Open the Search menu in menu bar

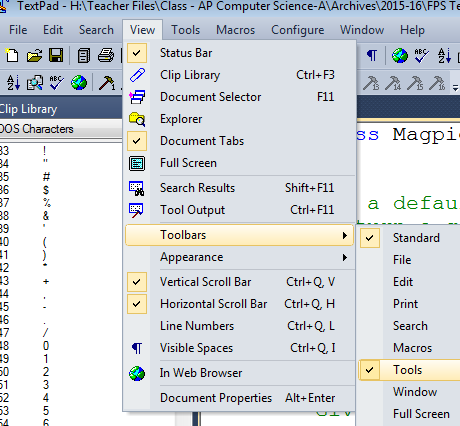click(96, 30)
